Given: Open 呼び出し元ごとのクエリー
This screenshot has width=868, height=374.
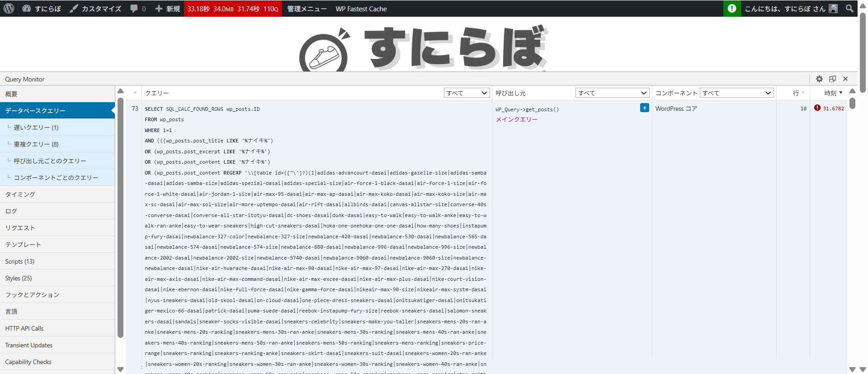Looking at the screenshot, I should 57,161.
